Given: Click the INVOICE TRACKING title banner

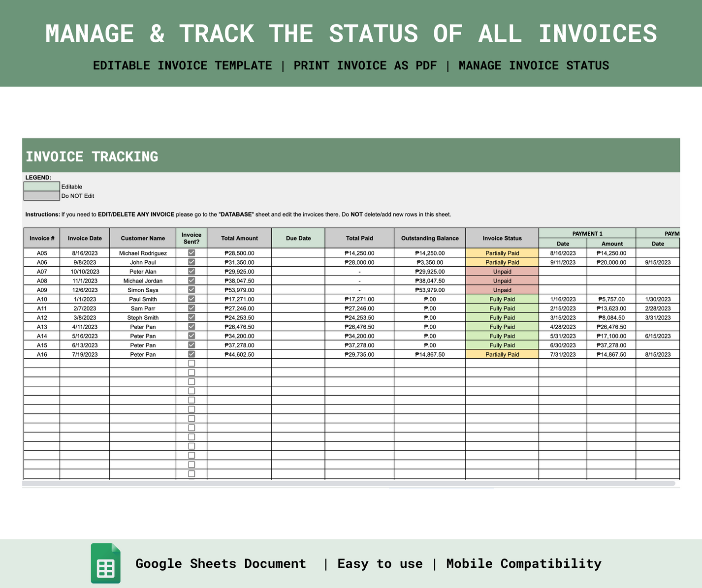Looking at the screenshot, I should pos(92,156).
